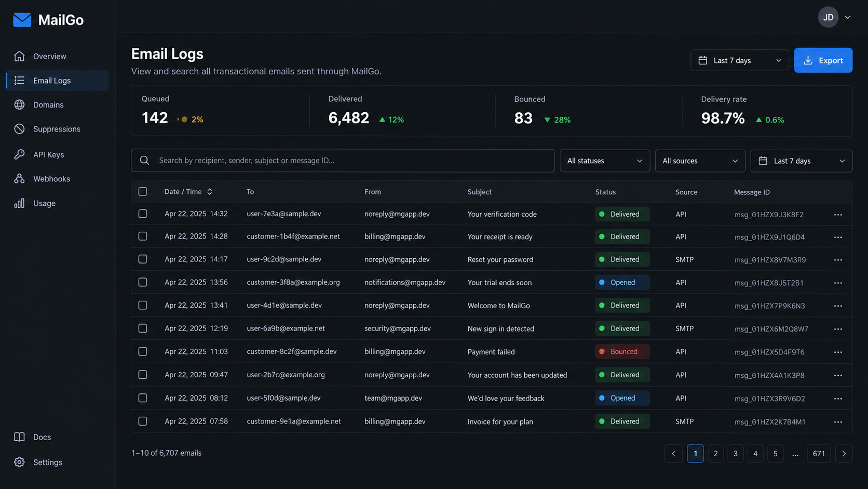Select checkbox for Reset your password email
Image resolution: width=868 pixels, height=489 pixels.
click(143, 259)
